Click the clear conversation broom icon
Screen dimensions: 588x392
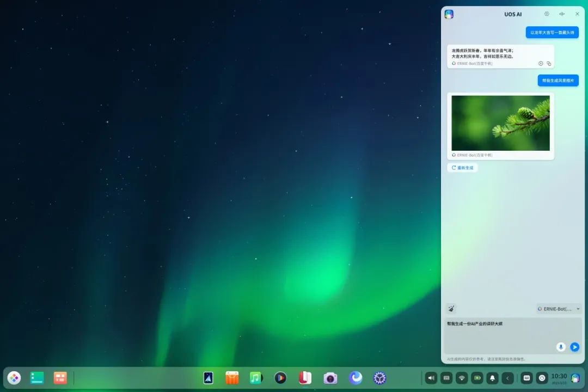pyautogui.click(x=451, y=309)
